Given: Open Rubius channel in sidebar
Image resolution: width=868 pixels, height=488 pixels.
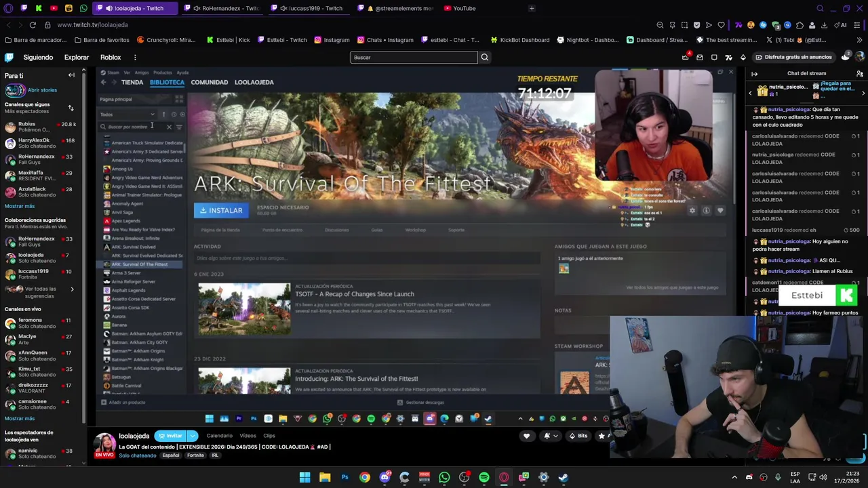Looking at the screenshot, I should (x=41, y=127).
